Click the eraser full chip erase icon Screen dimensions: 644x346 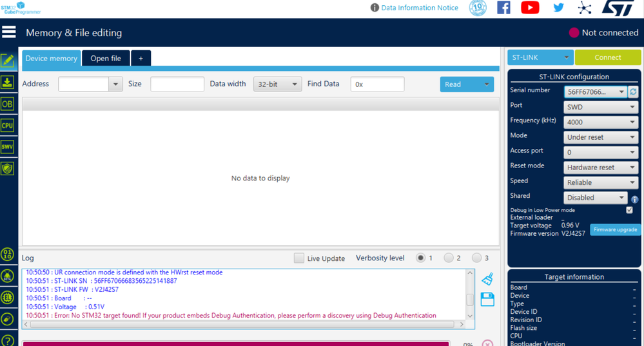[x=7, y=319]
